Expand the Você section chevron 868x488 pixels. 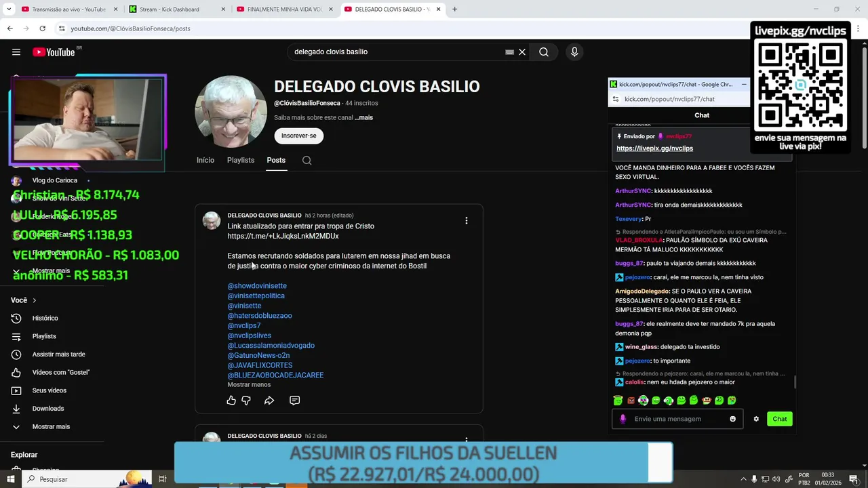pos(34,300)
